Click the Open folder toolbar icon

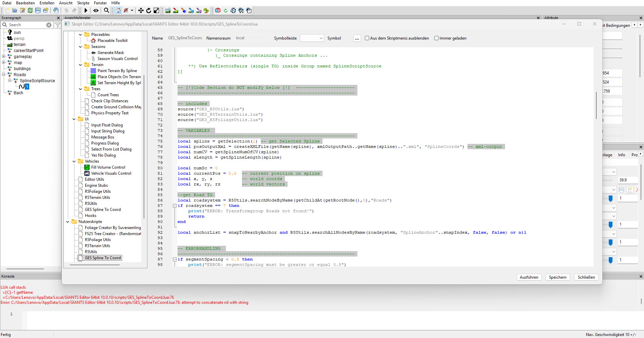coord(15,10)
